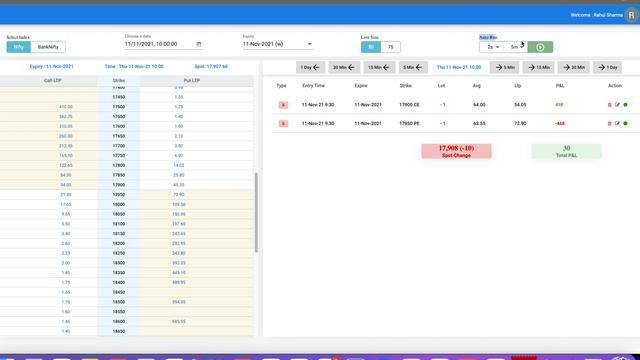Click the Spot Change 17,908 (-10) box
The width and height of the screenshot is (640, 360).
click(456, 151)
